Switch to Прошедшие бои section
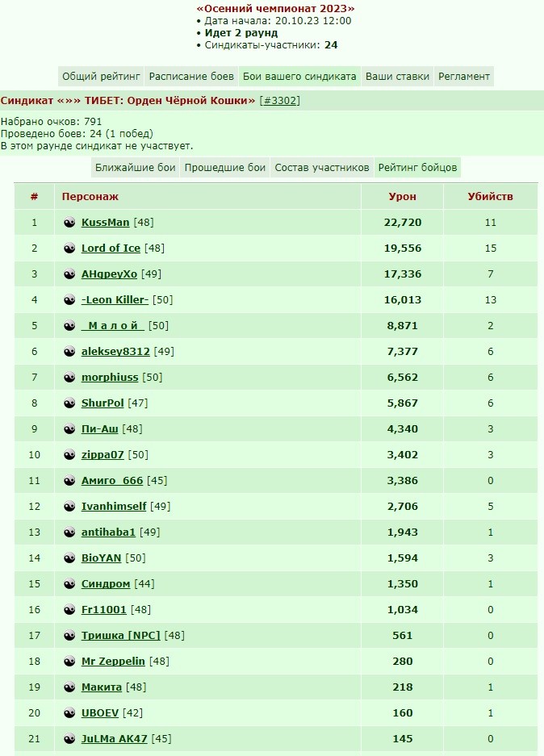Viewport: 544px width, 756px height. tap(224, 167)
